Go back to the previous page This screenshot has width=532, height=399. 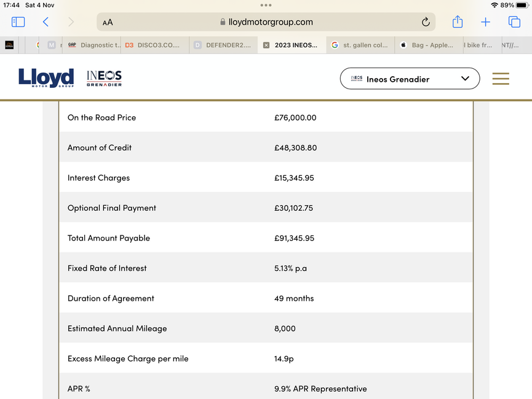[46, 22]
